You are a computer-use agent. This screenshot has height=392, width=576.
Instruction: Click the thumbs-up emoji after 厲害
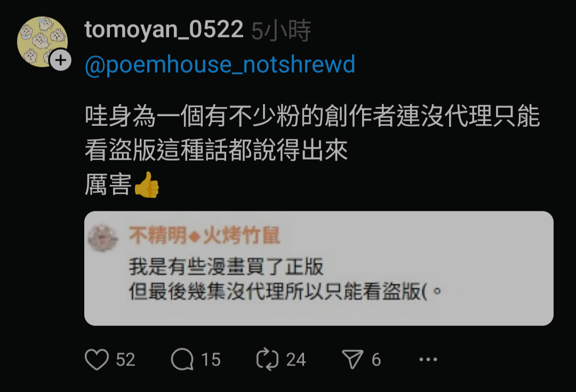pyautogui.click(x=147, y=185)
